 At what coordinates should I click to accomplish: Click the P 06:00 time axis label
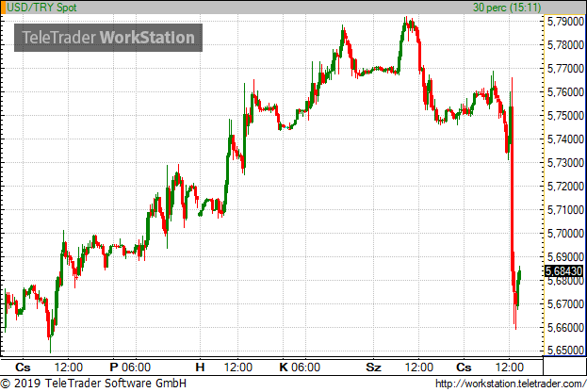pyautogui.click(x=130, y=367)
